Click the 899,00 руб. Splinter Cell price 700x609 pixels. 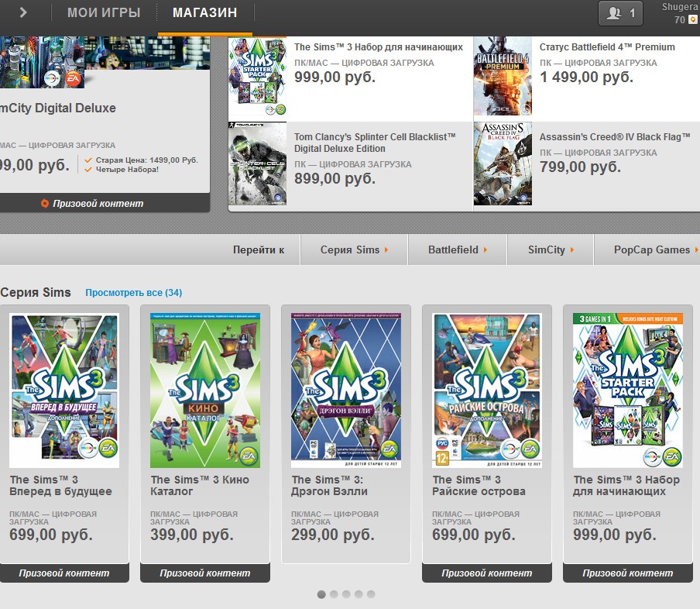[335, 179]
